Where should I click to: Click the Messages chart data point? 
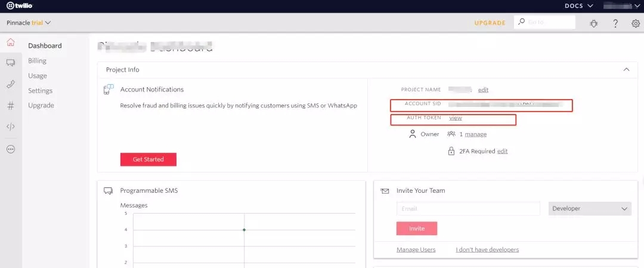(244, 230)
